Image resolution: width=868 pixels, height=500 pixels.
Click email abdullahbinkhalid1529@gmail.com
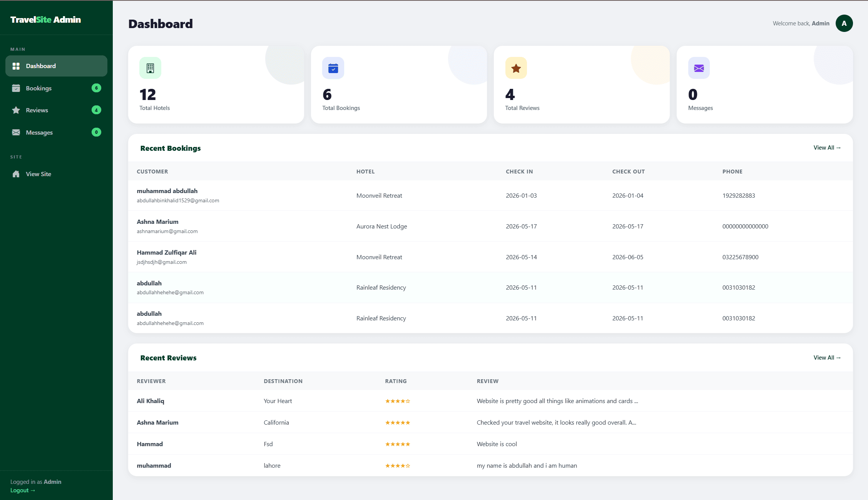click(178, 200)
